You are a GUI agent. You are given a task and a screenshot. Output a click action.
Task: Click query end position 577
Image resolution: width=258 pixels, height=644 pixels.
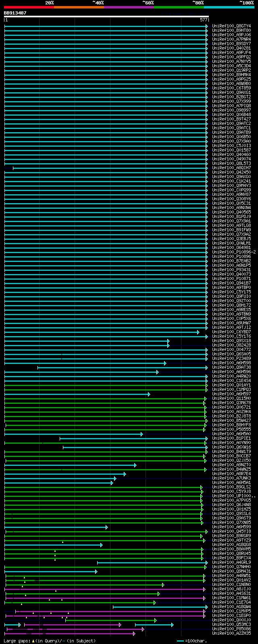[x=204, y=20]
